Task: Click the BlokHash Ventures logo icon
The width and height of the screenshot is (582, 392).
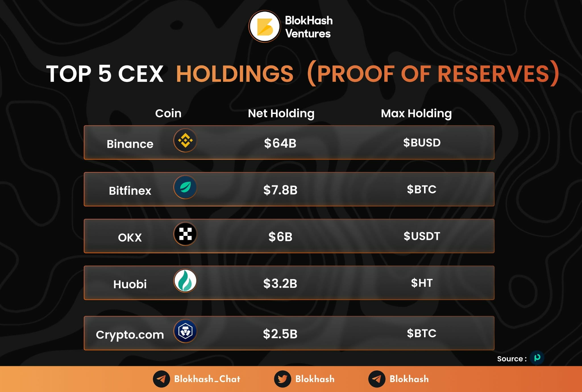Action: [265, 26]
